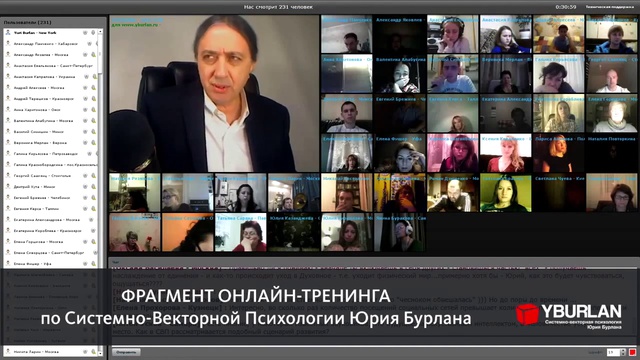The image size is (640, 360).
Task: Click the microphone icon in Yuri Burlan's row
Action: (x=93, y=33)
